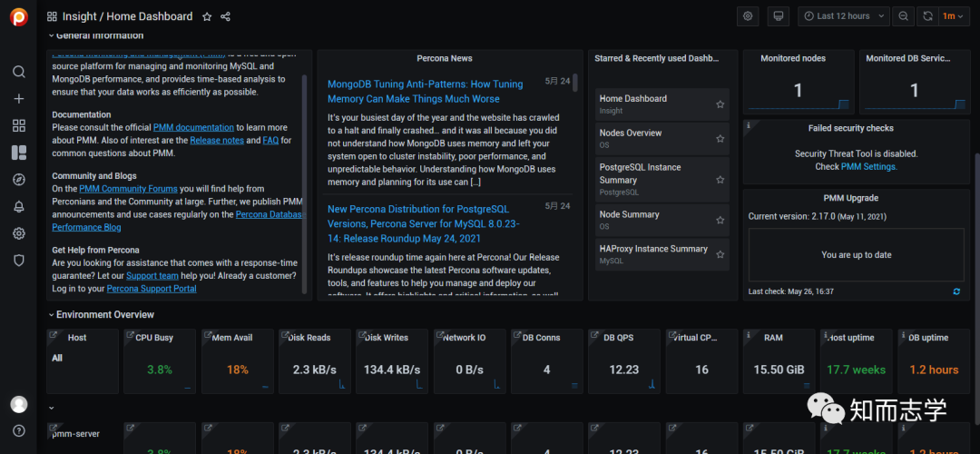Click info icon on Host uptime panel
980x454 pixels.
(826, 334)
